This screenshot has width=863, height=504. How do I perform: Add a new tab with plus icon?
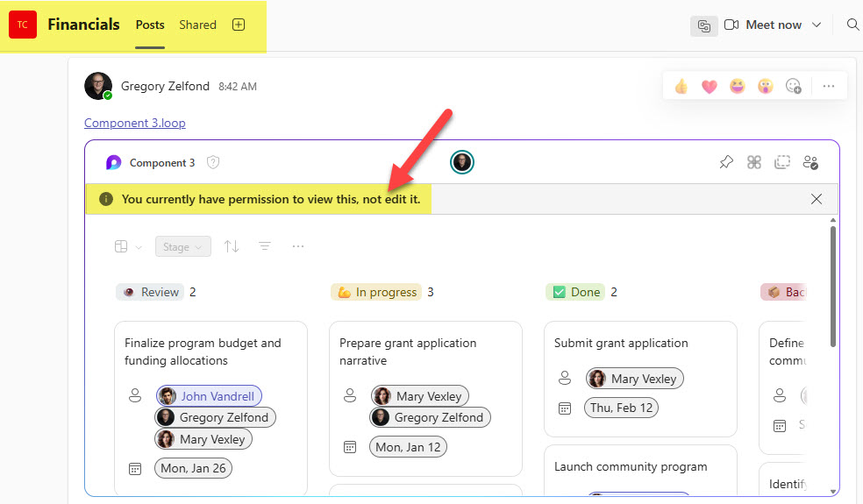[x=239, y=25]
